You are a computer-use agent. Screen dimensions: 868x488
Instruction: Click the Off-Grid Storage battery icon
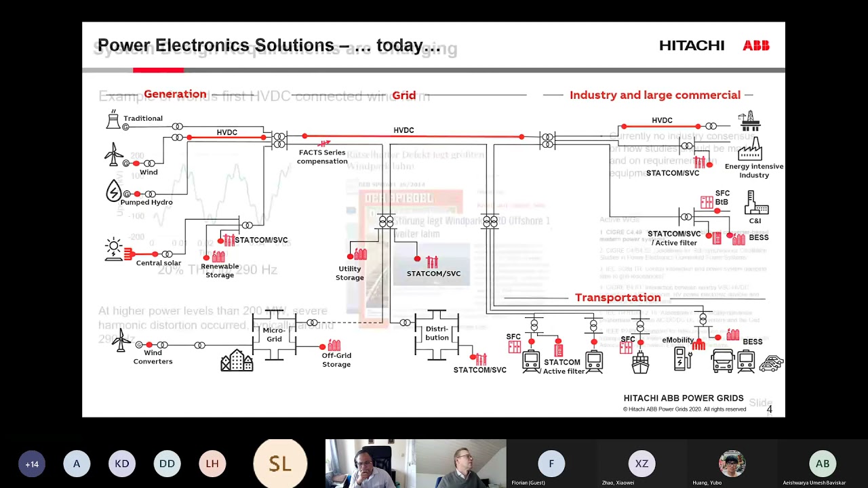pyautogui.click(x=334, y=345)
